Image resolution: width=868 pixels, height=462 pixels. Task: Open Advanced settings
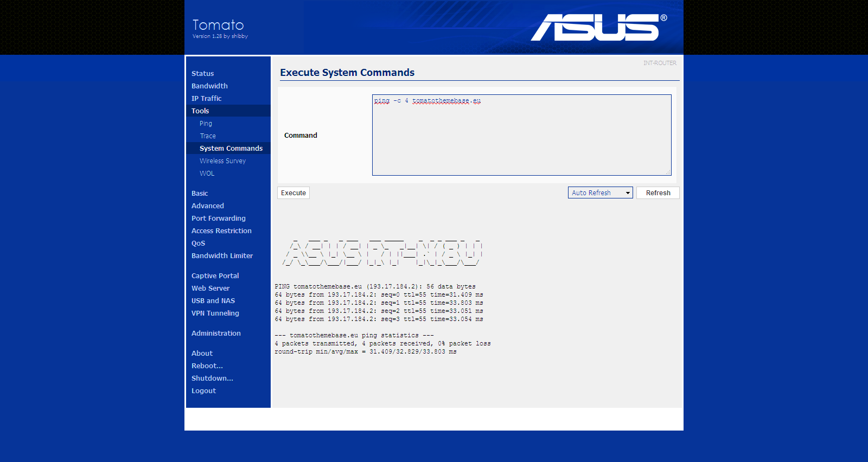point(207,206)
